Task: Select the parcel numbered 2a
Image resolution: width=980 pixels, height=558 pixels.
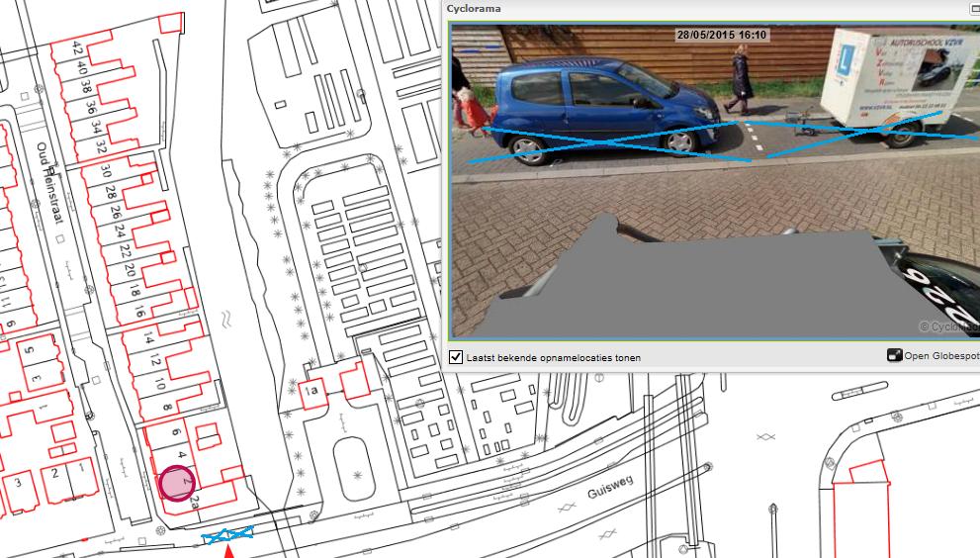Action: point(195,504)
